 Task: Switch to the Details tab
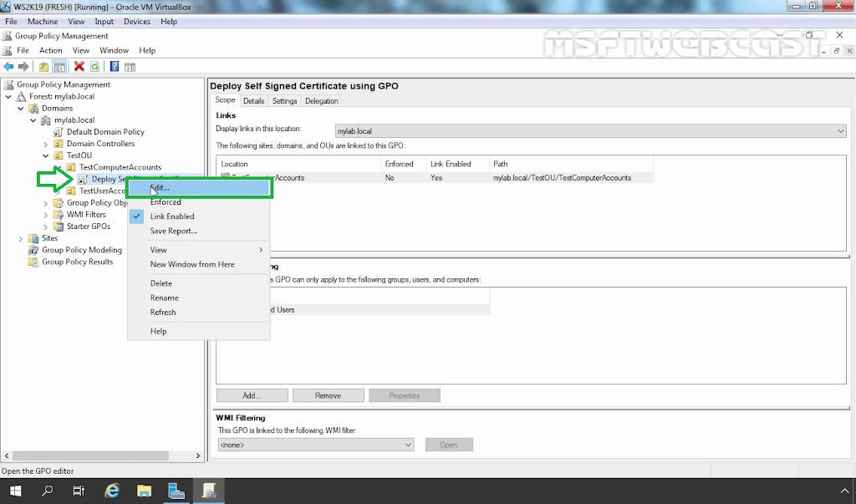tap(254, 101)
